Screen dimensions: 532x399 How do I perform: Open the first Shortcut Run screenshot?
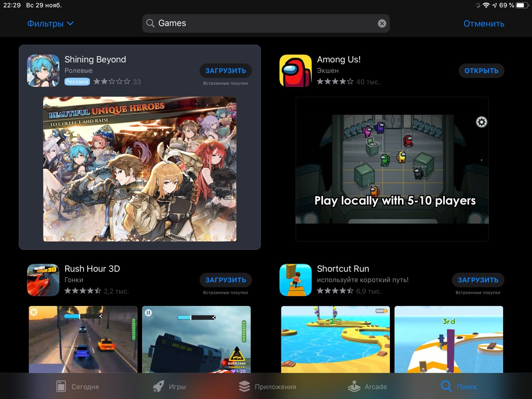pos(335,339)
